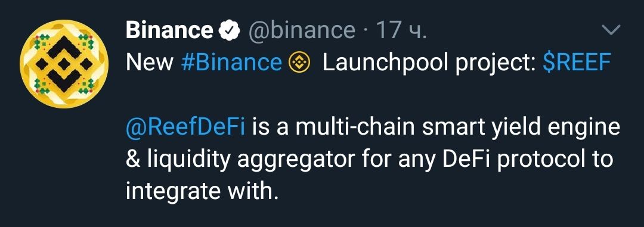Open the $REEF cashtag
The image size is (644, 227).
(x=577, y=63)
